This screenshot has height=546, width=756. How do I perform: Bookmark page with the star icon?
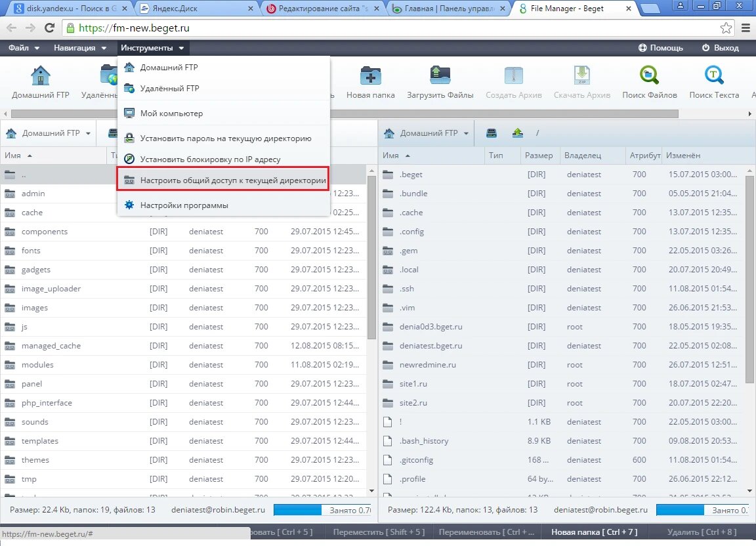tap(726, 28)
